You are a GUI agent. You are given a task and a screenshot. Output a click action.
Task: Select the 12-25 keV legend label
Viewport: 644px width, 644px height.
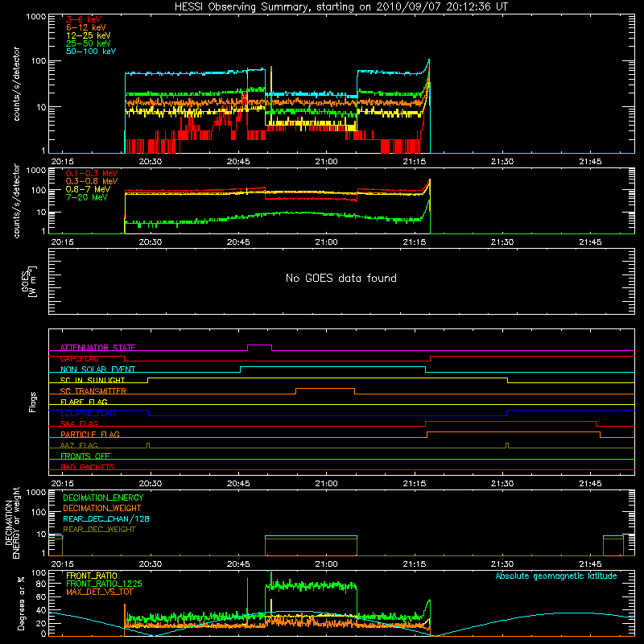pos(89,35)
